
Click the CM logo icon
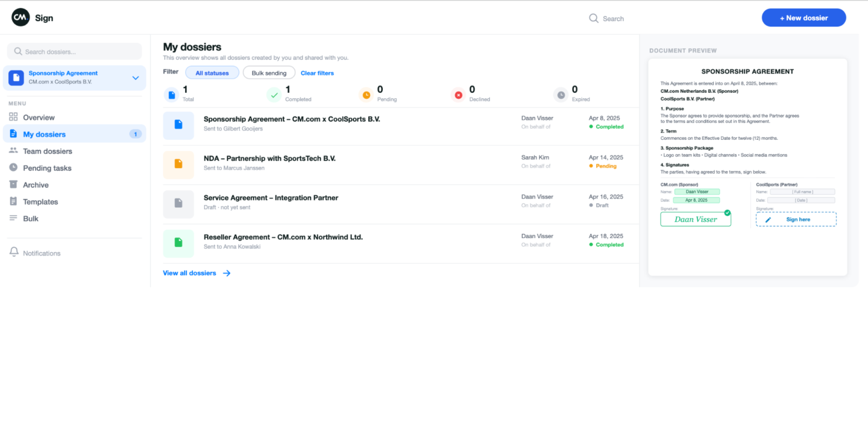coord(20,17)
